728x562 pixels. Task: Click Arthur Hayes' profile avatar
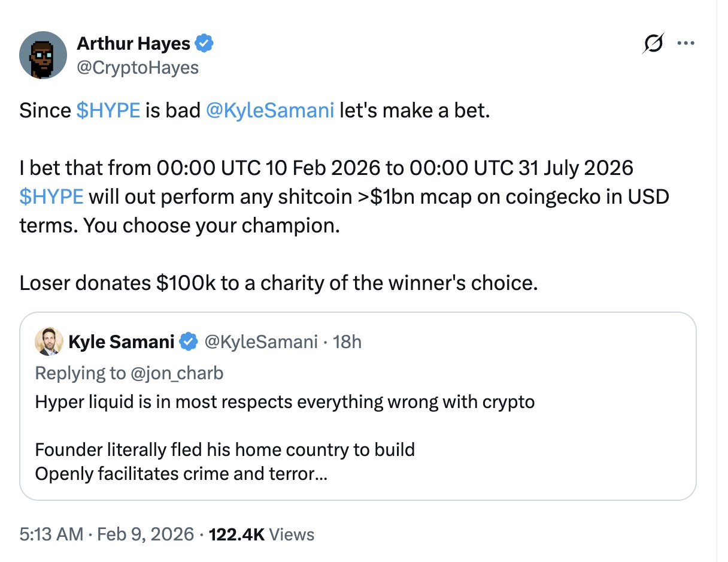coord(42,56)
